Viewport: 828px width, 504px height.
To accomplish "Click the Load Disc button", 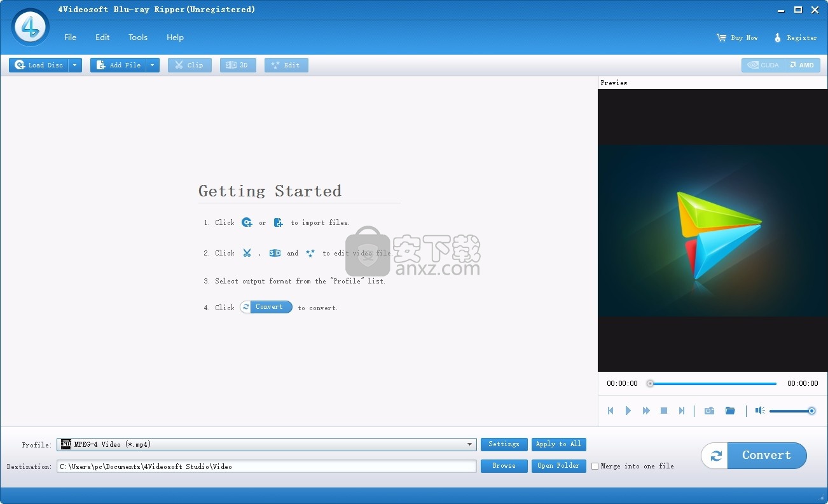I will (x=39, y=65).
